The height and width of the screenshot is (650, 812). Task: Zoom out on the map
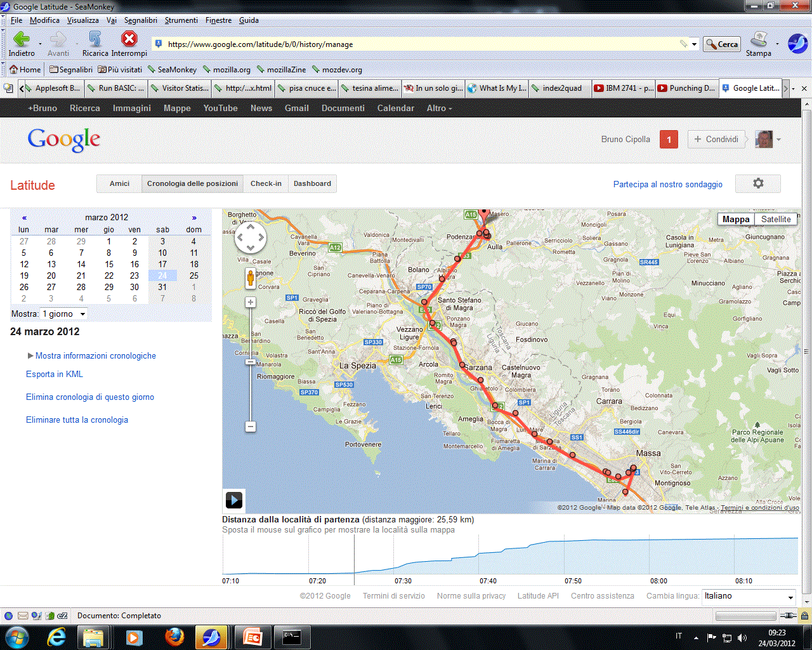[251, 427]
